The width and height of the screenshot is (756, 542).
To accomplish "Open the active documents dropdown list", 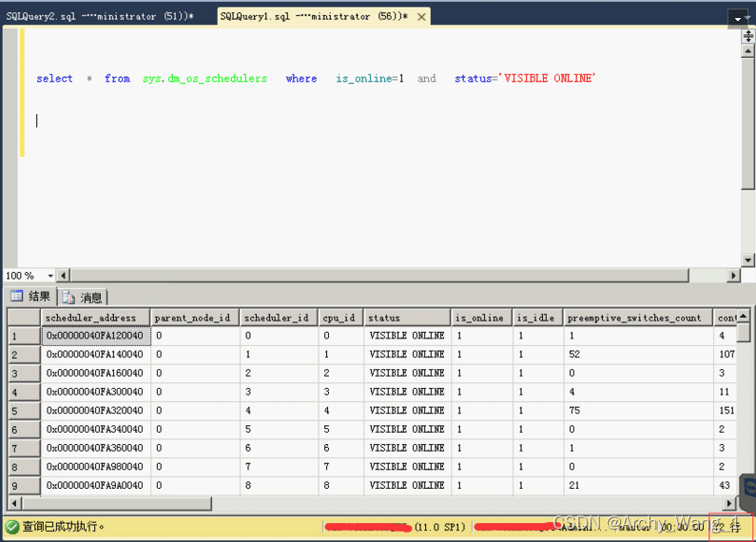I will click(739, 18).
